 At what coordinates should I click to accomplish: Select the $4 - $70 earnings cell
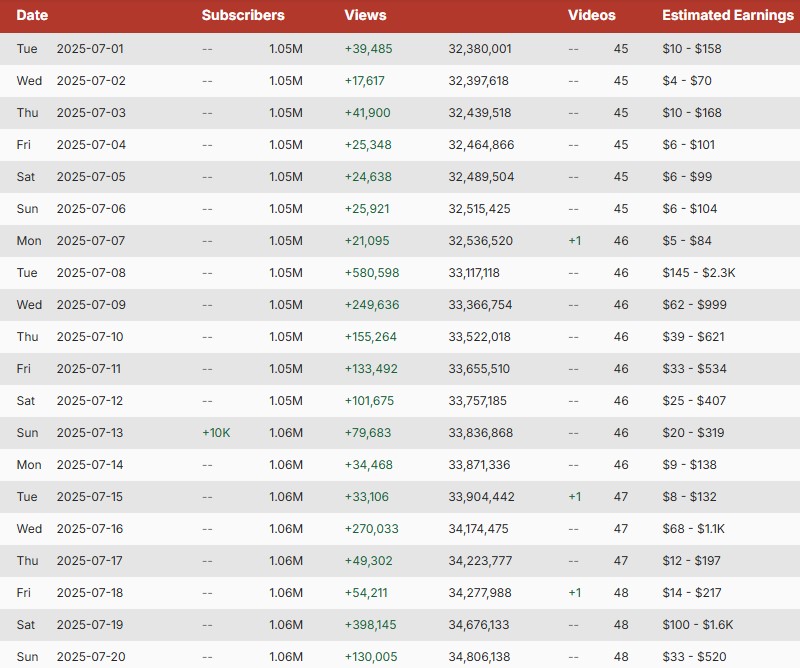685,81
